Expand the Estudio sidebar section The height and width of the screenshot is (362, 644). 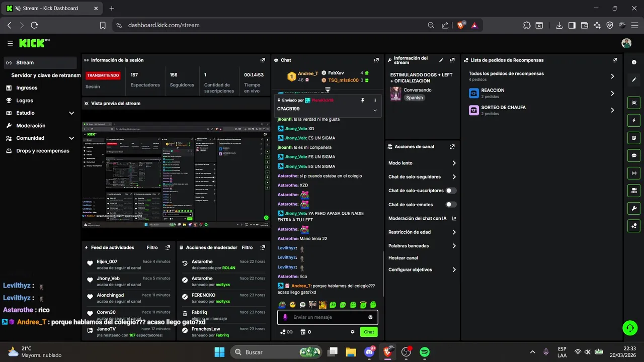click(71, 113)
